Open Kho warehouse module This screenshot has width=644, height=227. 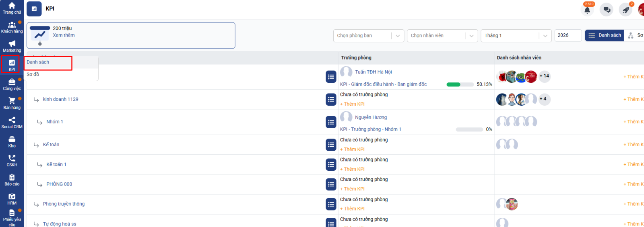12,141
